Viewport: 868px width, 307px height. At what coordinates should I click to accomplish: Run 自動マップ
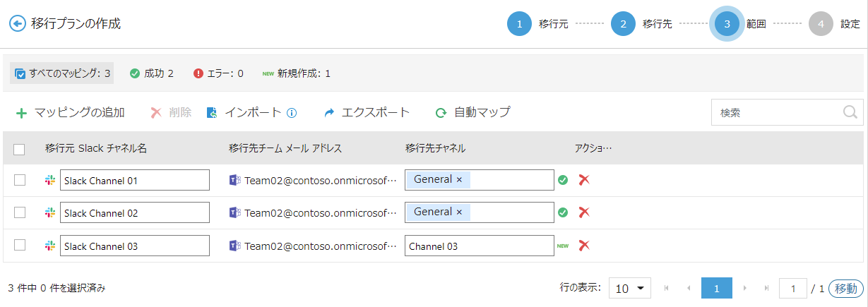coord(472,112)
